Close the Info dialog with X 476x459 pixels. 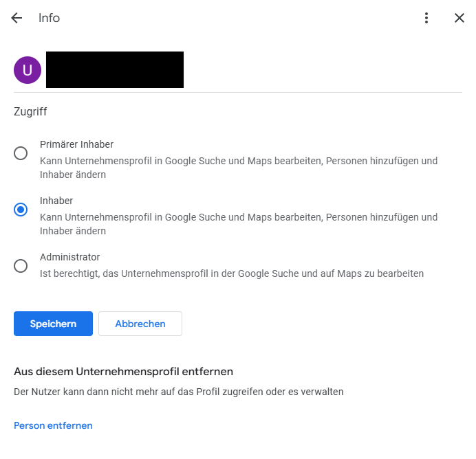[x=459, y=18]
